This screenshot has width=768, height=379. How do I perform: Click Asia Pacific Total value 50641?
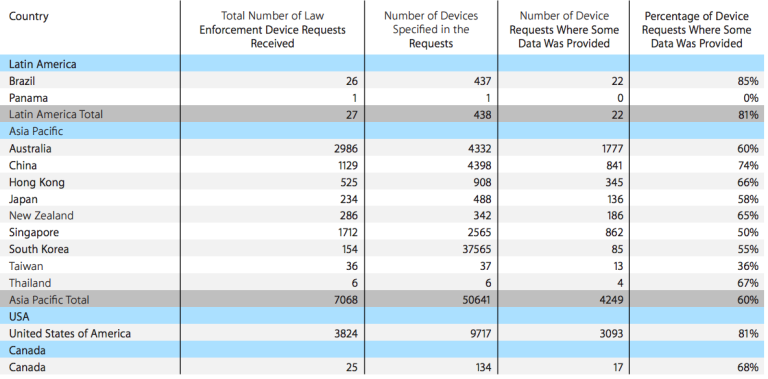click(x=477, y=300)
